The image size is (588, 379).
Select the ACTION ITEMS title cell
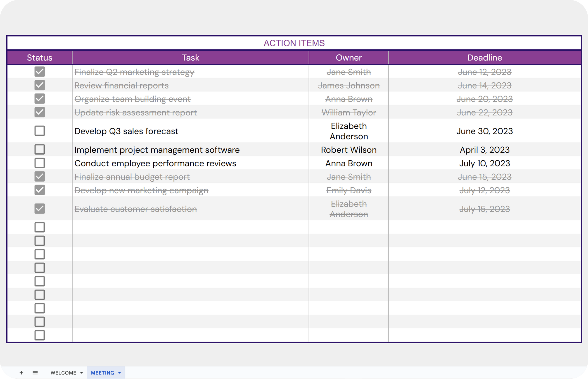tap(294, 43)
